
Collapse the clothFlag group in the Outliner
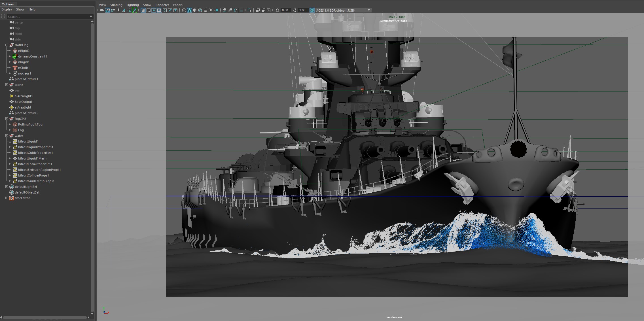pyautogui.click(x=7, y=45)
